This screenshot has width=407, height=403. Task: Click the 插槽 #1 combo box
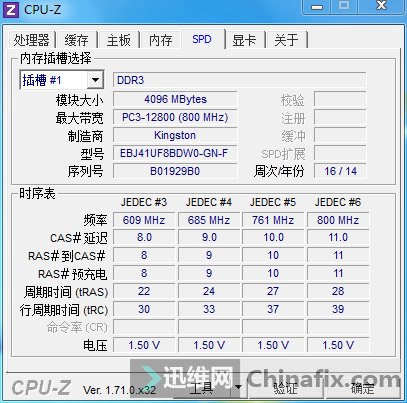click(62, 80)
